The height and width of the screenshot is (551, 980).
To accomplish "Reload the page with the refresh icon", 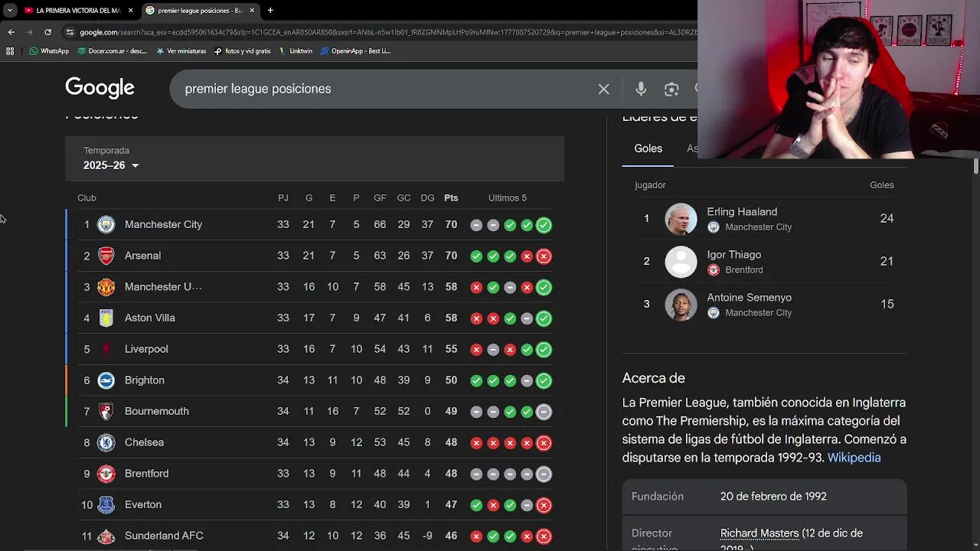I will [x=47, y=32].
